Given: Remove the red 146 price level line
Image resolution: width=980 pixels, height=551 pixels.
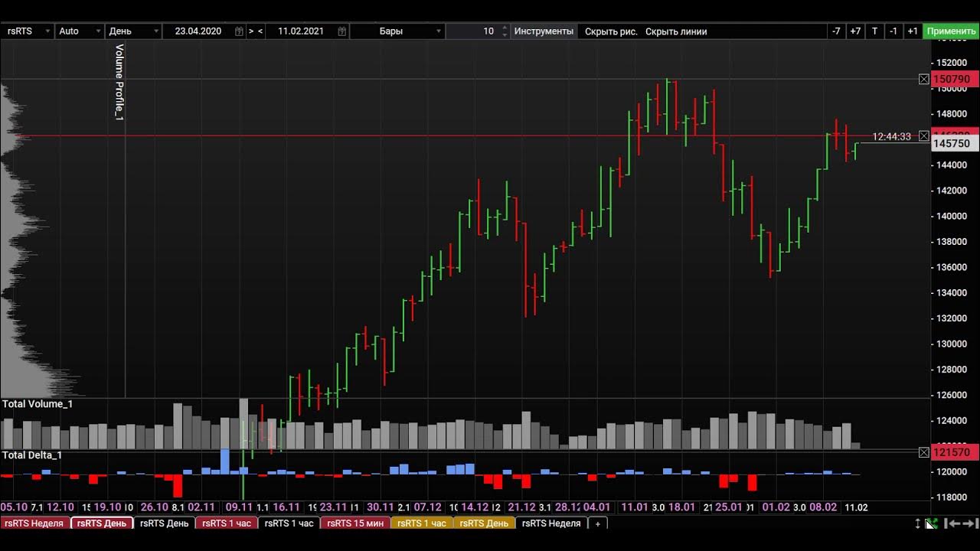Looking at the screenshot, I should point(924,136).
